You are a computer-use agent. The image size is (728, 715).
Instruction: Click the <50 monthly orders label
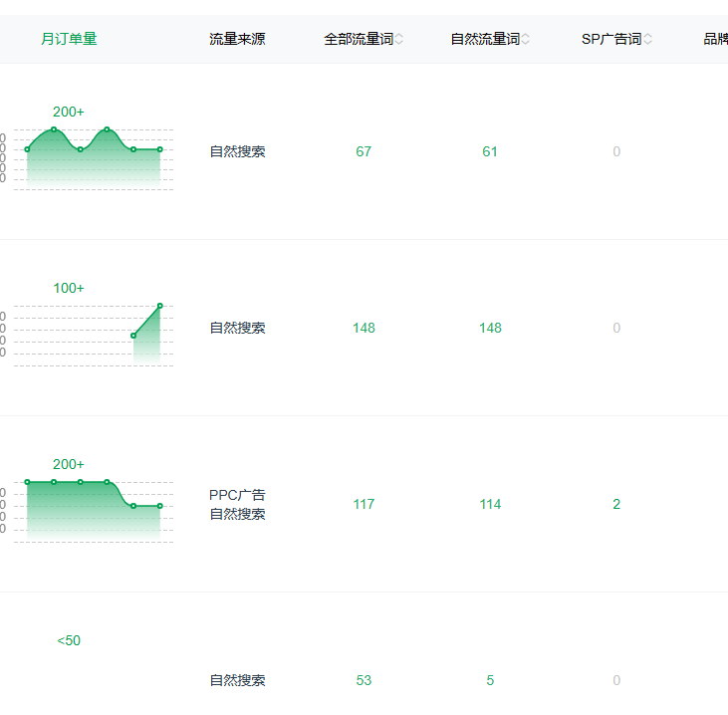pyautogui.click(x=69, y=640)
